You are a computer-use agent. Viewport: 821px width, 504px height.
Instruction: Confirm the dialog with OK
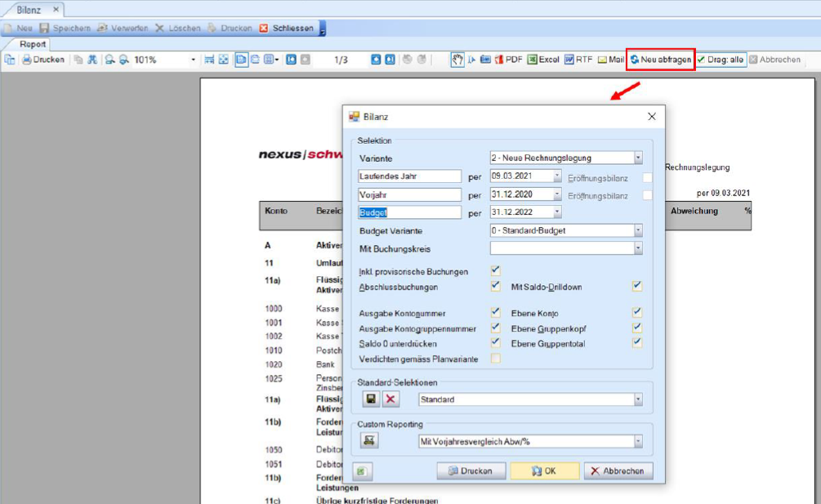tap(544, 471)
